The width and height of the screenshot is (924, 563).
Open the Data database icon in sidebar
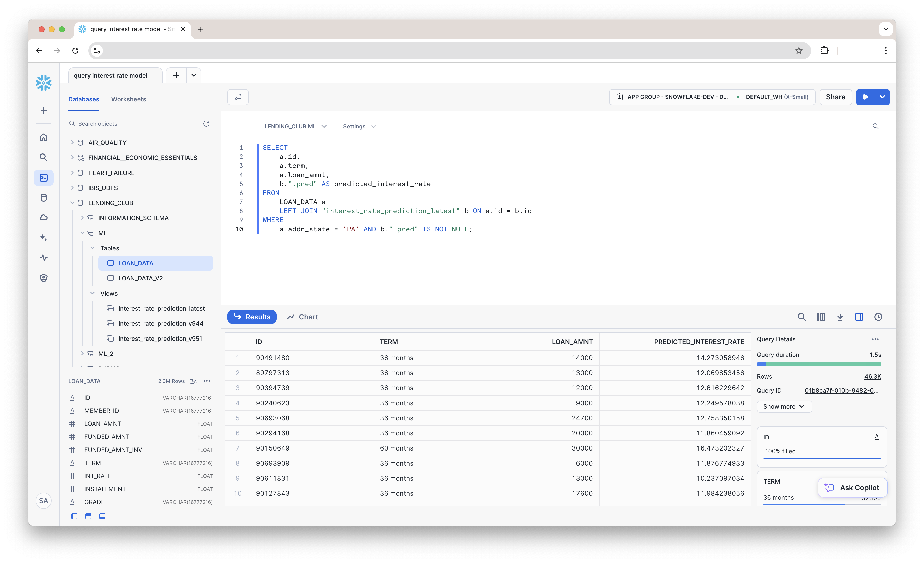pyautogui.click(x=43, y=198)
